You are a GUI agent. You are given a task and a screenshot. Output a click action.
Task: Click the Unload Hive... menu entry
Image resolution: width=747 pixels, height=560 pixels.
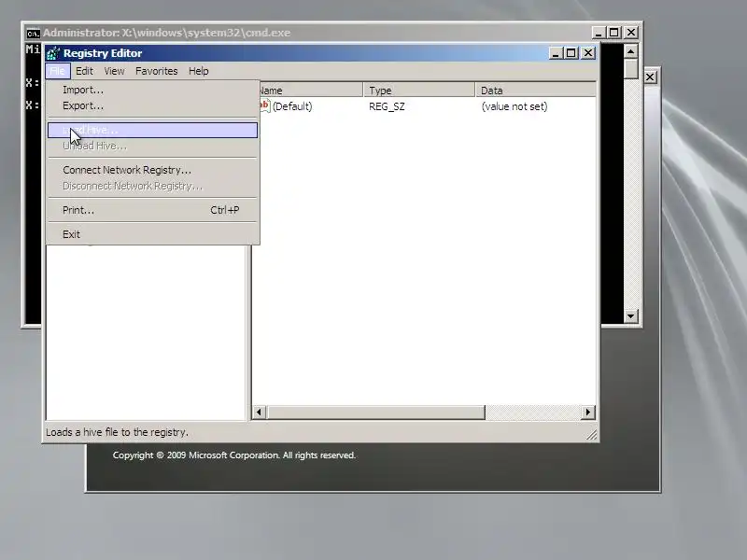[152, 147]
